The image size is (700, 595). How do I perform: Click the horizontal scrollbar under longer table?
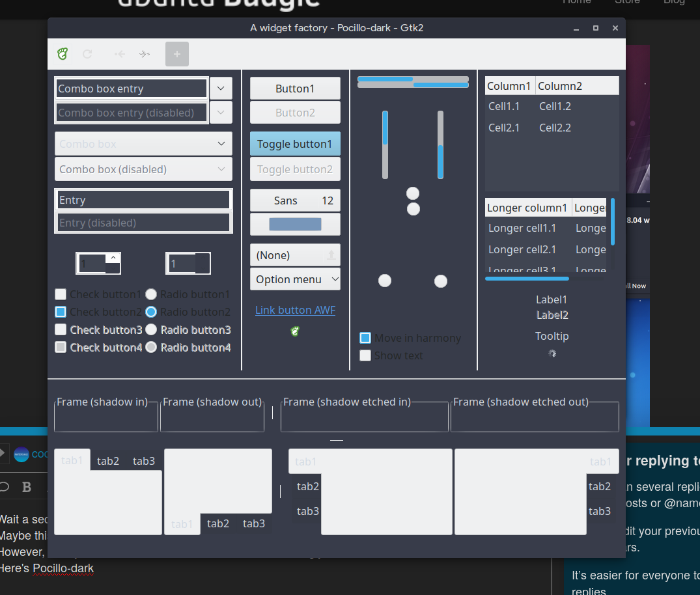point(527,279)
